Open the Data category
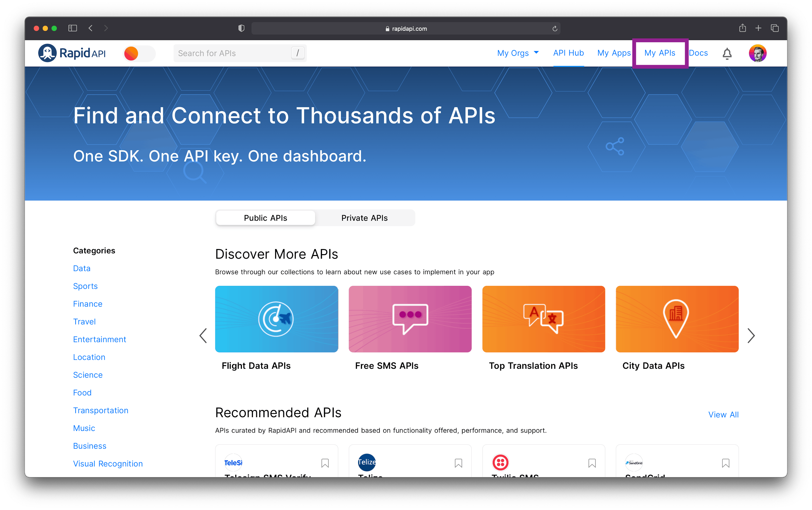The height and width of the screenshot is (510, 812). click(82, 268)
